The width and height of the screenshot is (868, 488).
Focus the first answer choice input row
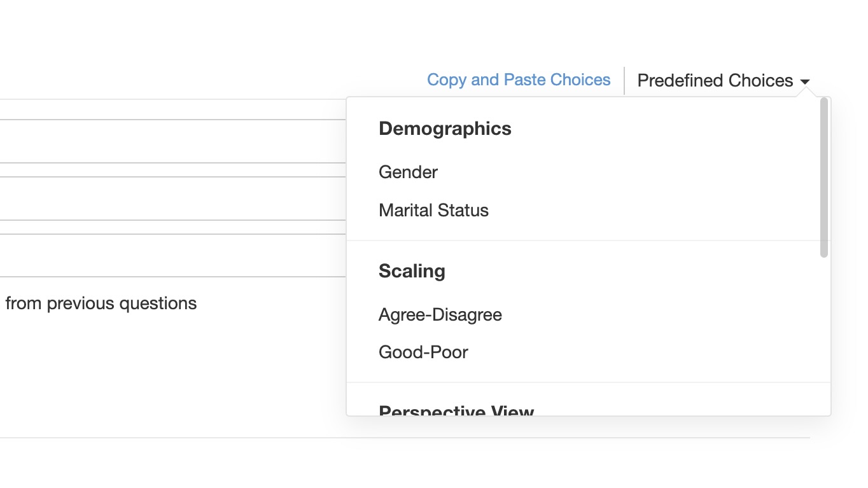[172, 141]
